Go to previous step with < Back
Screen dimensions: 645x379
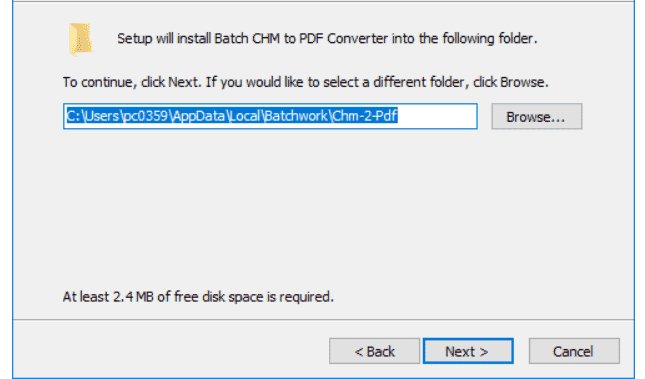(x=374, y=351)
